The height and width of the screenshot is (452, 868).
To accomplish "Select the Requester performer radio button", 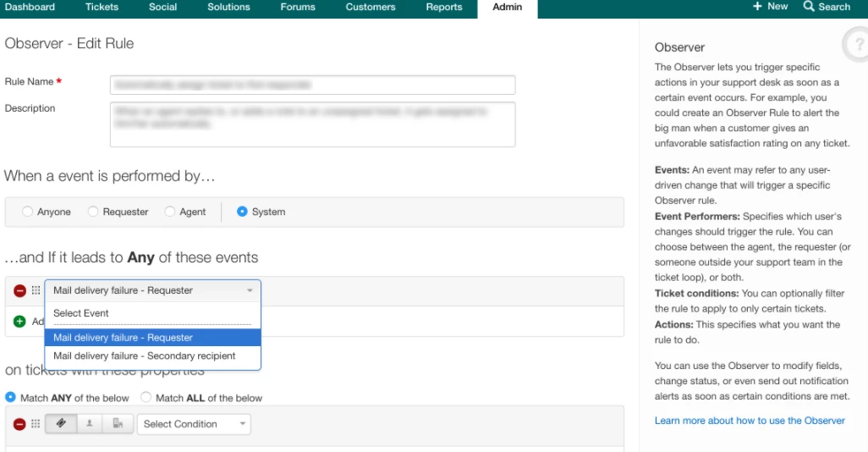I will pos(93,212).
